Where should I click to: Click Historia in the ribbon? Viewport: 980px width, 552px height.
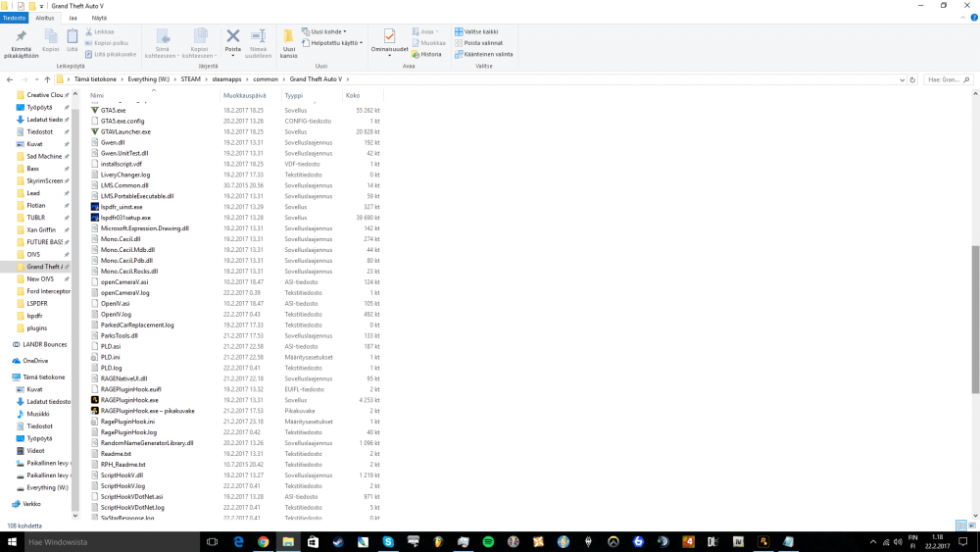tap(427, 54)
